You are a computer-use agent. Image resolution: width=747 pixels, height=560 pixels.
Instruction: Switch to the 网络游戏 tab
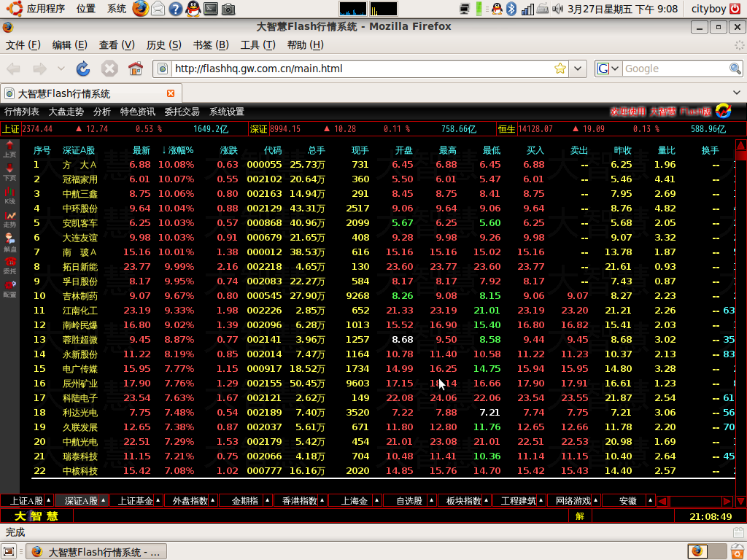point(573,500)
